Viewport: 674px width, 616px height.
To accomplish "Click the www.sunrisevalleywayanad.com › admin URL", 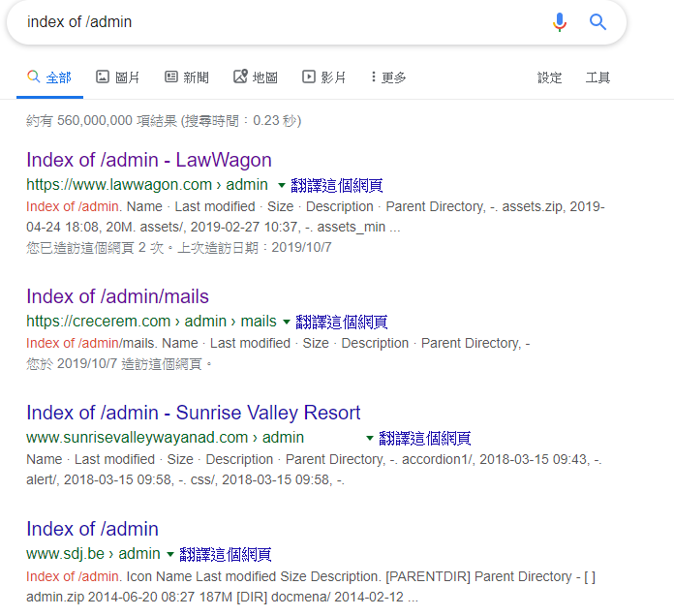I will (165, 438).
